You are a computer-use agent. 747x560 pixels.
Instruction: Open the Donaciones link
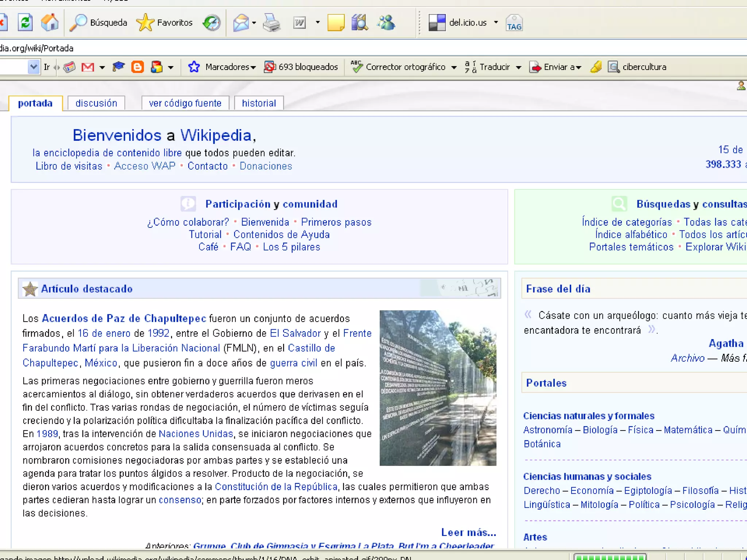(x=266, y=166)
